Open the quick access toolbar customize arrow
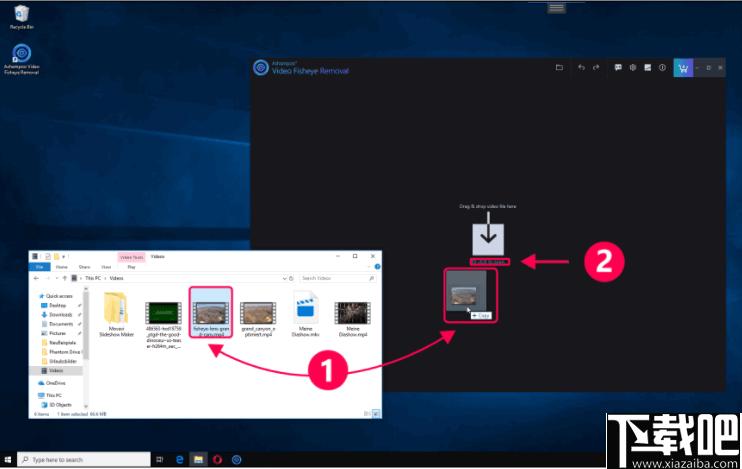Viewport: 742px width, 469px height. pyautogui.click(x=63, y=257)
